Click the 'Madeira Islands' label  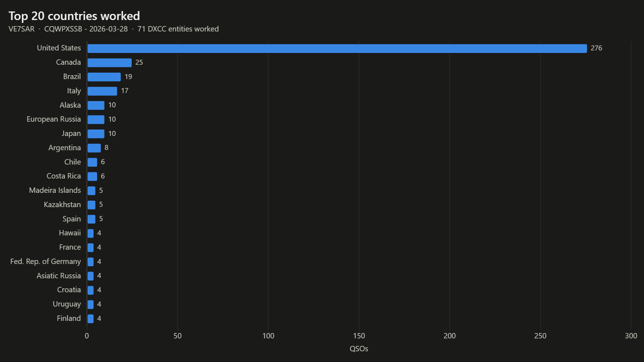point(55,190)
